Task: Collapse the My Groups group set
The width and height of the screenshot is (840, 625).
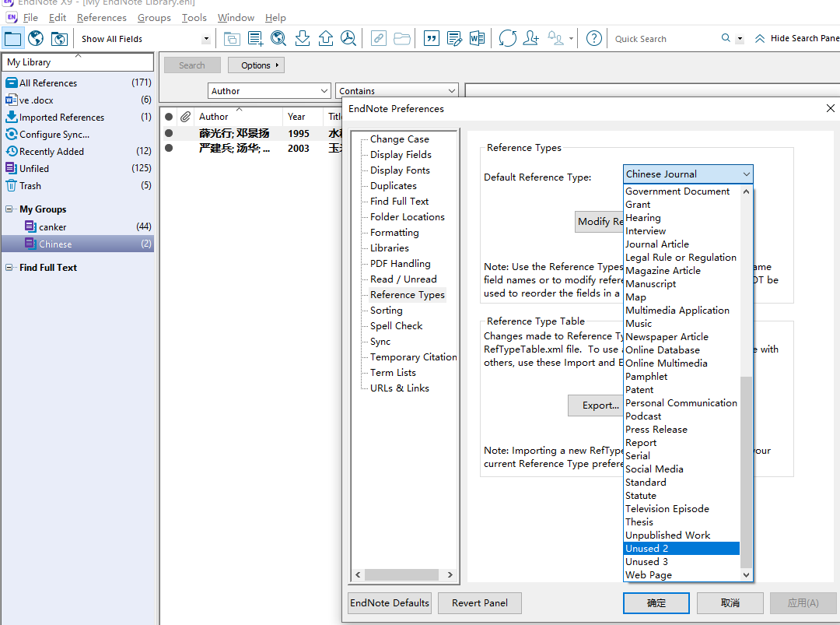Action: pos(9,209)
